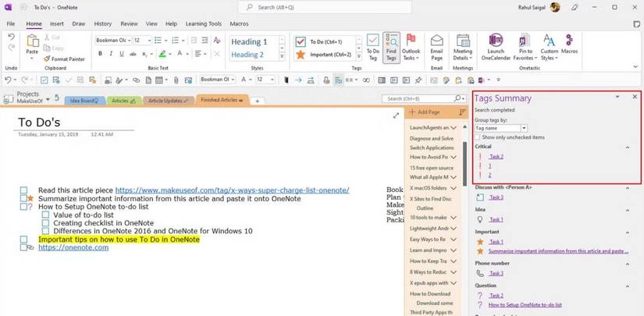
Task: Tick the 'Read this article piece' checkbox
Action: pyautogui.click(x=24, y=190)
